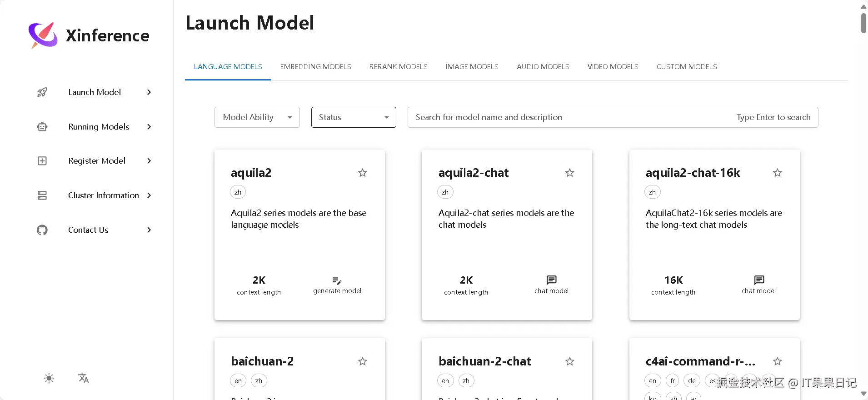This screenshot has width=868, height=400.
Task: Open the language translation switcher
Action: (x=84, y=378)
